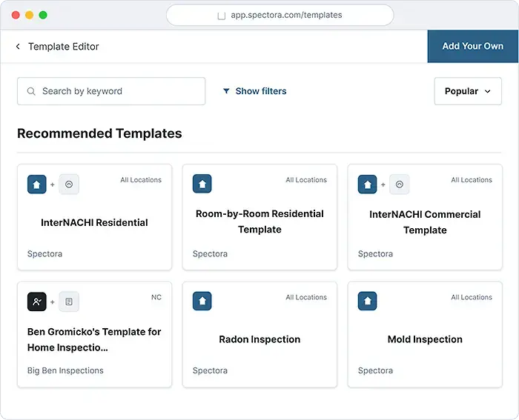This screenshot has height=420, width=519.
Task: Click the funnel filter icon
Action: point(226,91)
